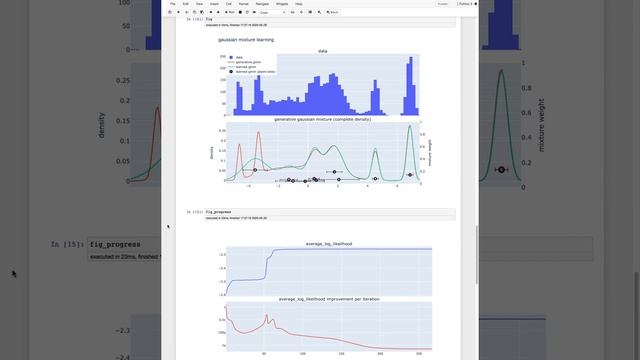The height and width of the screenshot is (360, 640).
Task: Open the File menu
Action: tap(173, 4)
